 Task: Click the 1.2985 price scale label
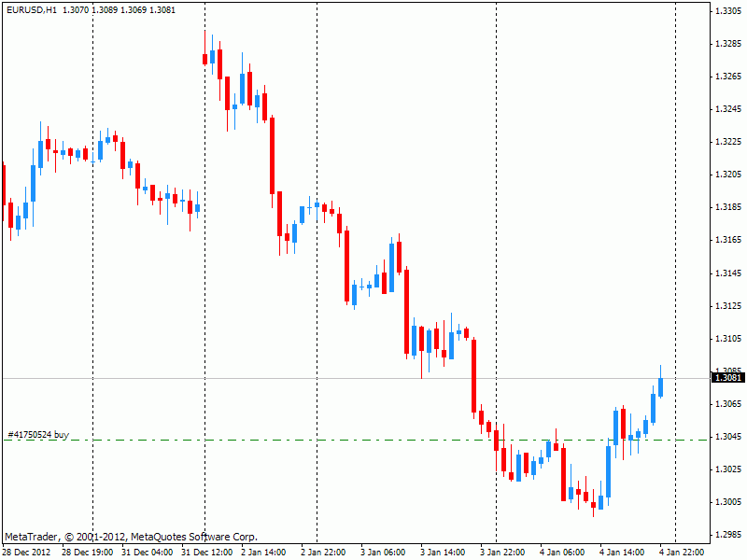click(727, 535)
